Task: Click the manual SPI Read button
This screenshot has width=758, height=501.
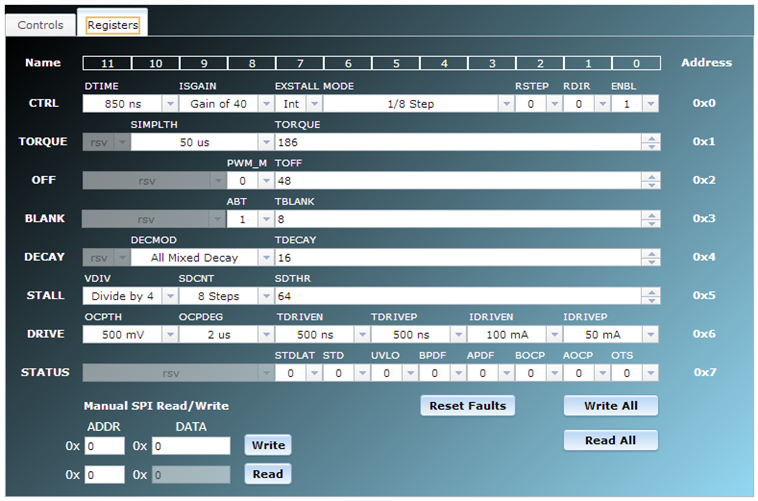Action: pyautogui.click(x=268, y=474)
